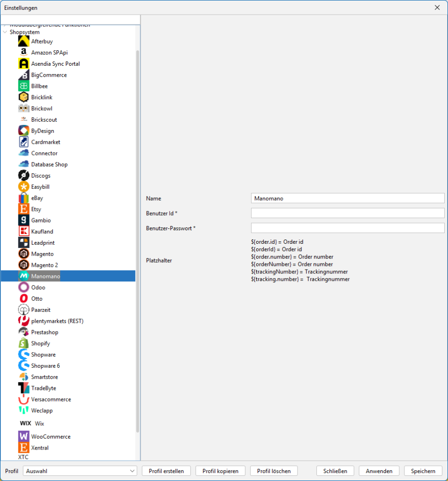Click the Profil erstellen button

point(166,471)
